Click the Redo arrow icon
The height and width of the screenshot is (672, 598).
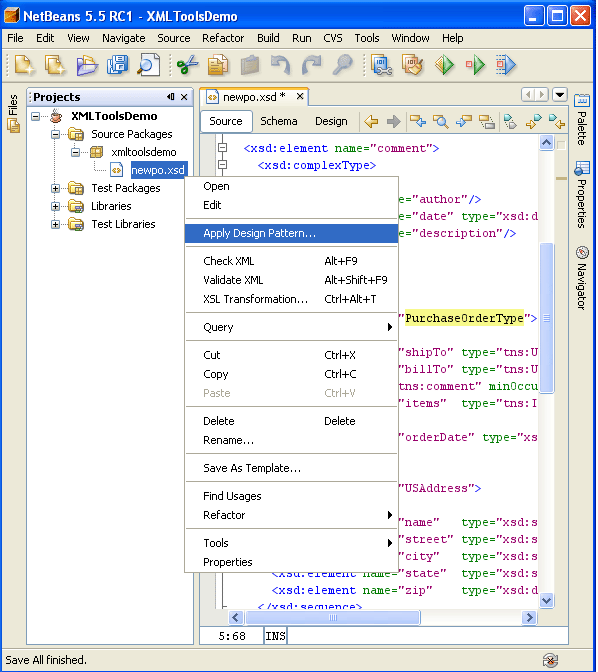(x=311, y=65)
